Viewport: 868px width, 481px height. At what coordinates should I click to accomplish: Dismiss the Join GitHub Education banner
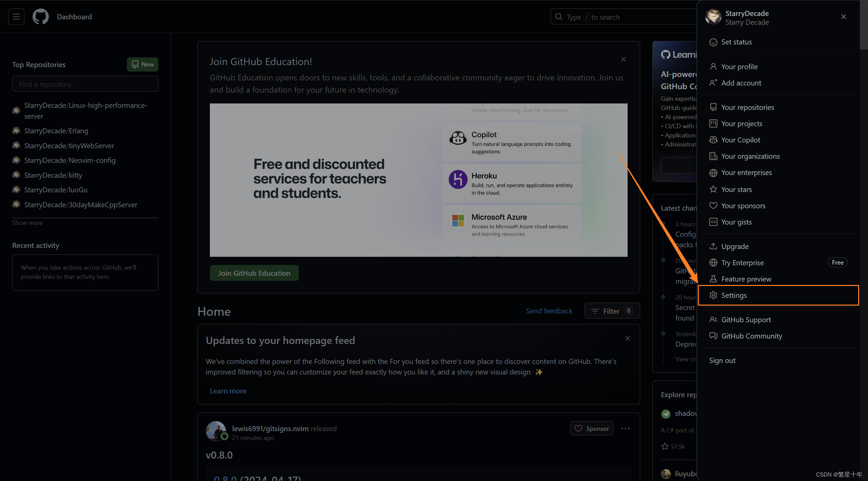(x=624, y=59)
